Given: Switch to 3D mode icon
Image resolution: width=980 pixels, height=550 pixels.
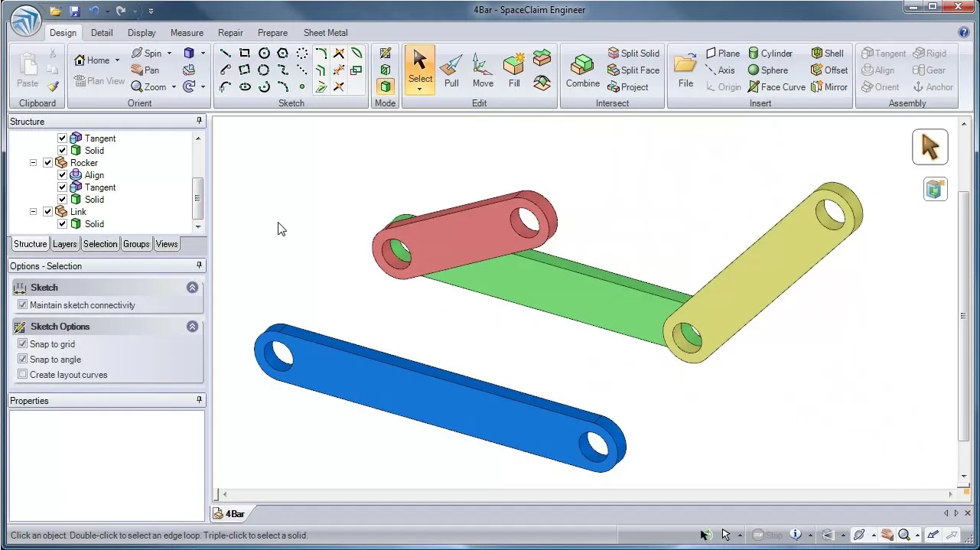Looking at the screenshot, I should click(x=386, y=87).
